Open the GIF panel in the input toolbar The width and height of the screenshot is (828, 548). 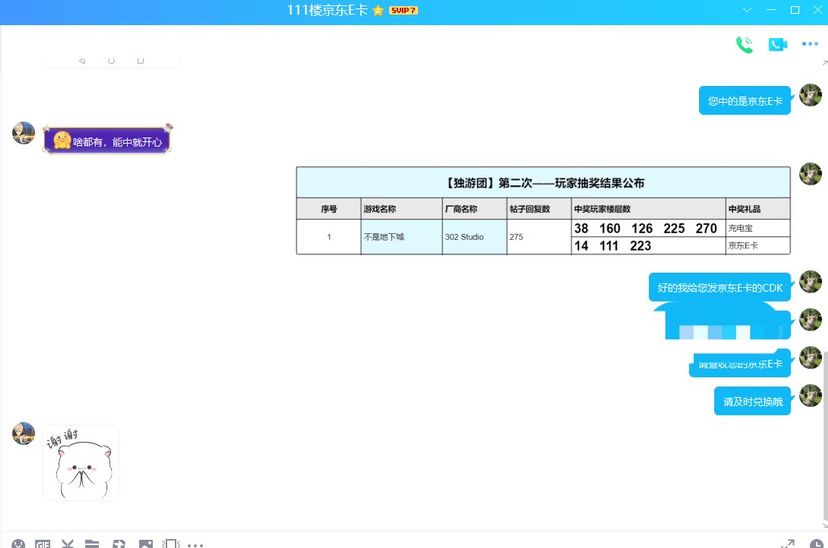43,543
